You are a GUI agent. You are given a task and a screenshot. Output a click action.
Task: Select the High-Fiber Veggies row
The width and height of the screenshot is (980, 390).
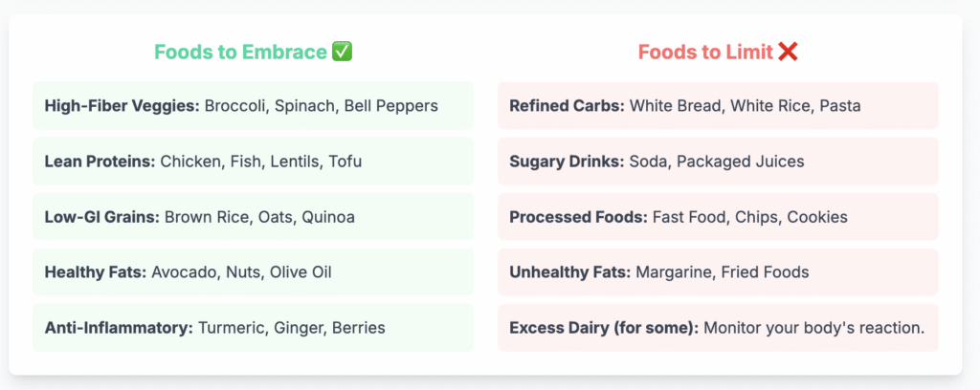253,106
